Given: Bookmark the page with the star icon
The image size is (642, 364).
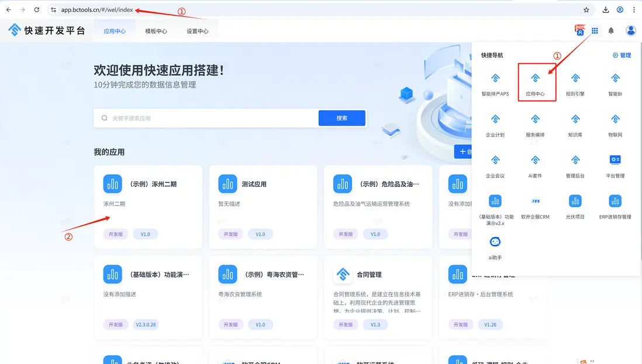Looking at the screenshot, I should 585,9.
